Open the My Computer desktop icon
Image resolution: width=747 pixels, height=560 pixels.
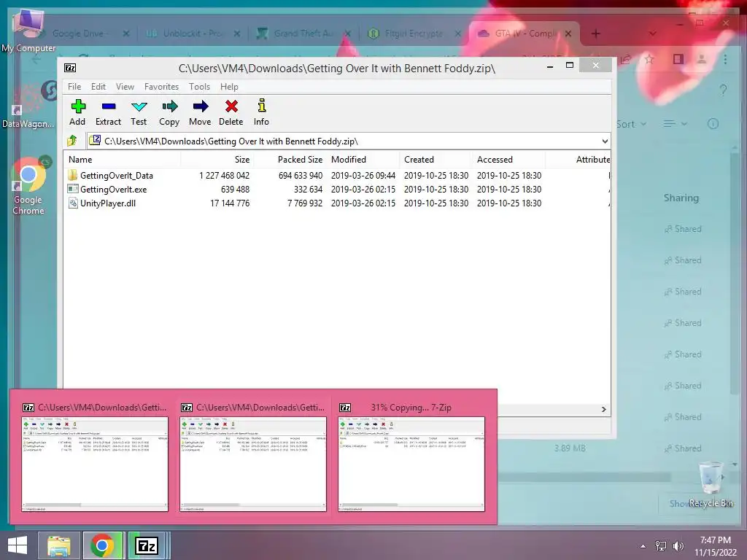coord(28,31)
